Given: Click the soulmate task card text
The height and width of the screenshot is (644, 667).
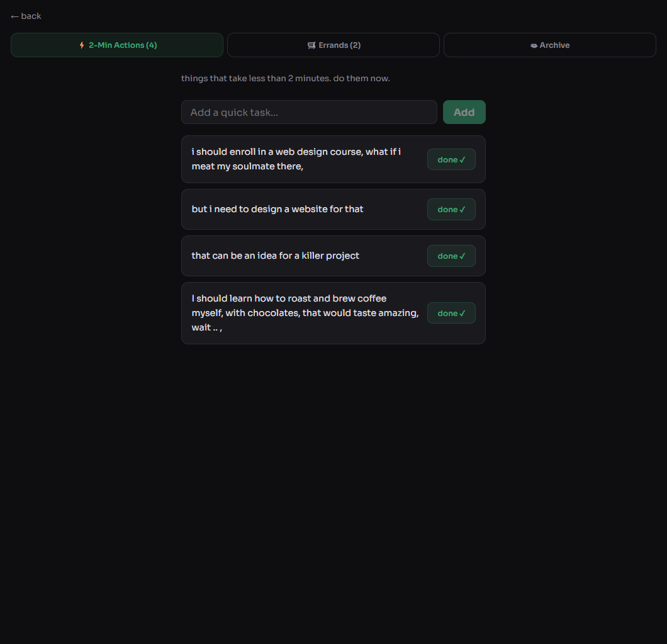Looking at the screenshot, I should 296,159.
